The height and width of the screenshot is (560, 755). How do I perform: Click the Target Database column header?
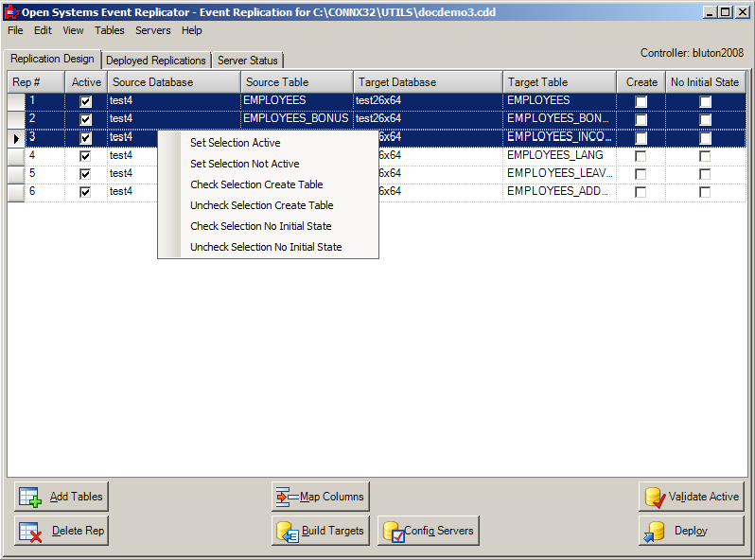[429, 82]
